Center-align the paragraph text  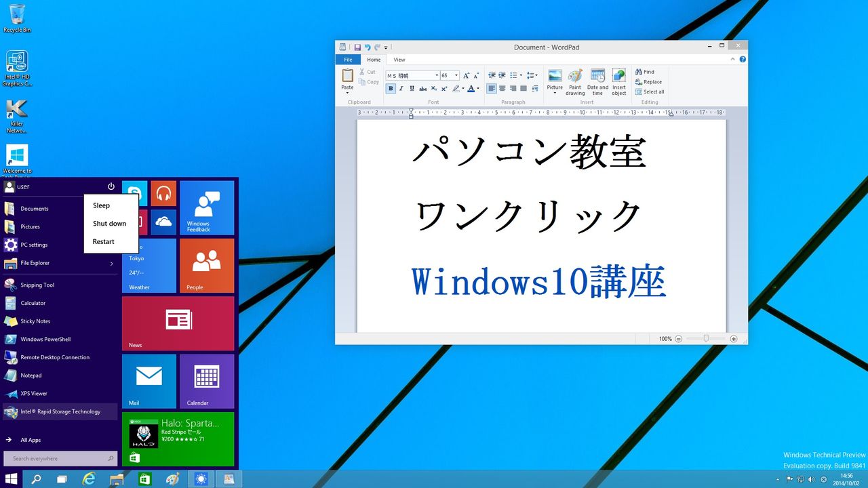point(502,89)
